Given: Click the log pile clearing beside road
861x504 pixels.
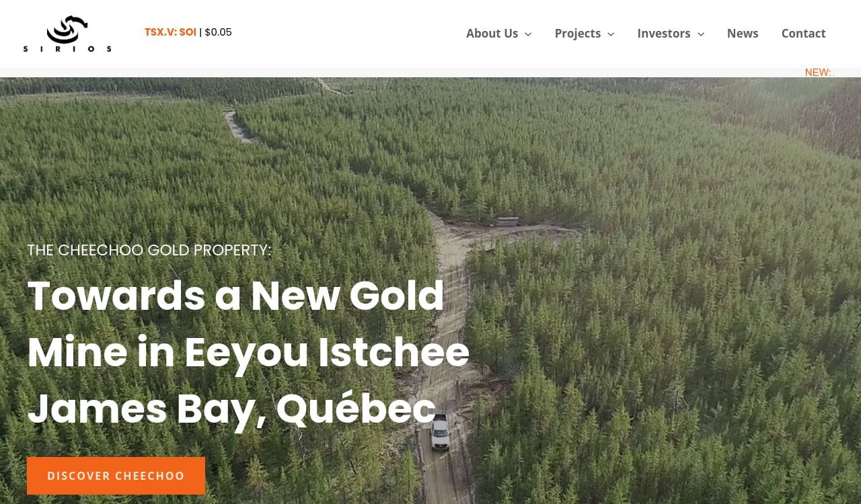Looking at the screenshot, I should click(x=508, y=221).
